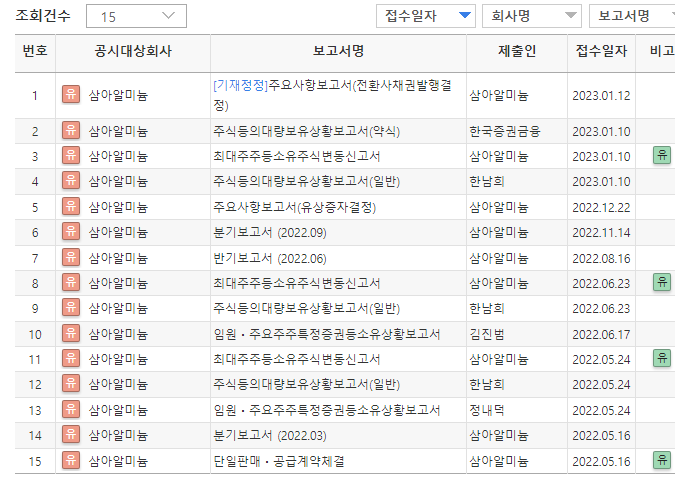Click the red 유 icon in row 15
The height and width of the screenshot is (486, 686).
71,460
